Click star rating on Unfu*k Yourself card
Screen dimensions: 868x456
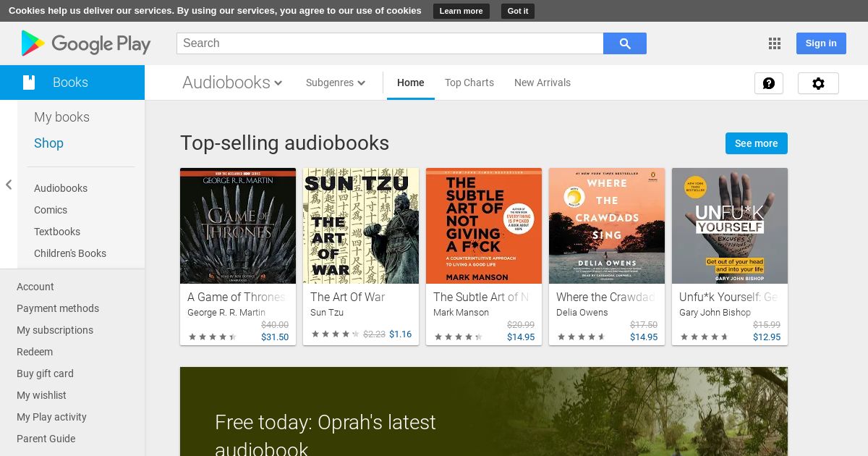(704, 337)
